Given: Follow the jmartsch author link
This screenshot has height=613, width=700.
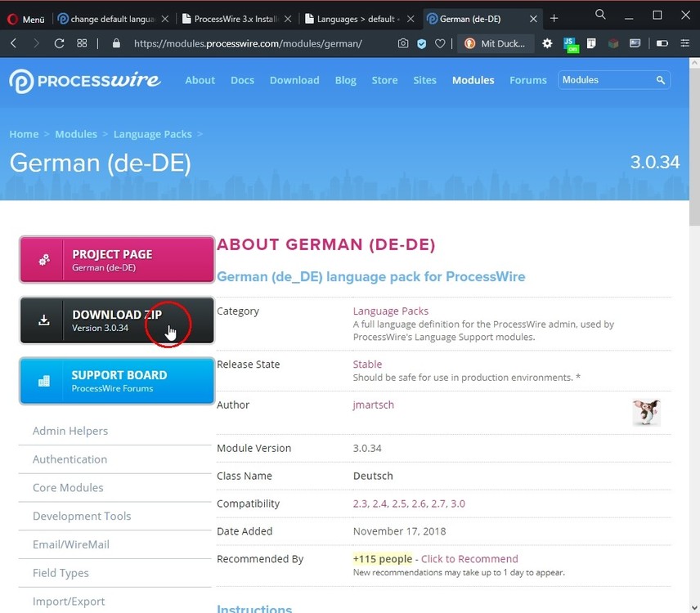Looking at the screenshot, I should click(373, 405).
